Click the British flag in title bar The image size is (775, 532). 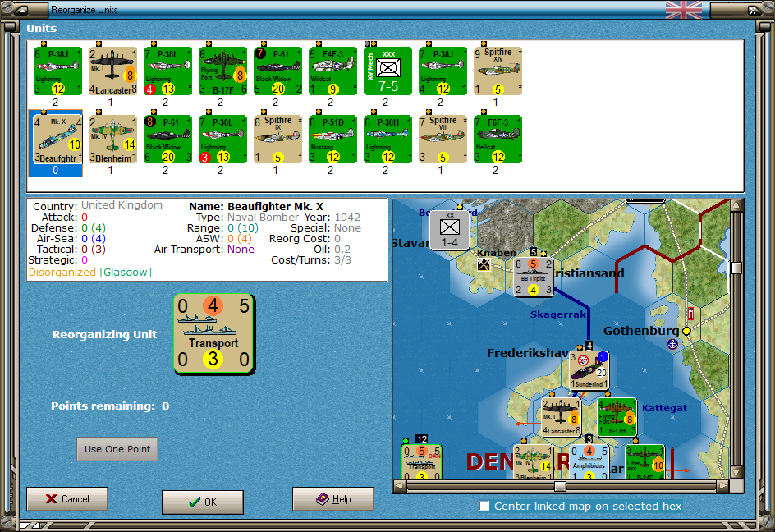click(x=684, y=9)
